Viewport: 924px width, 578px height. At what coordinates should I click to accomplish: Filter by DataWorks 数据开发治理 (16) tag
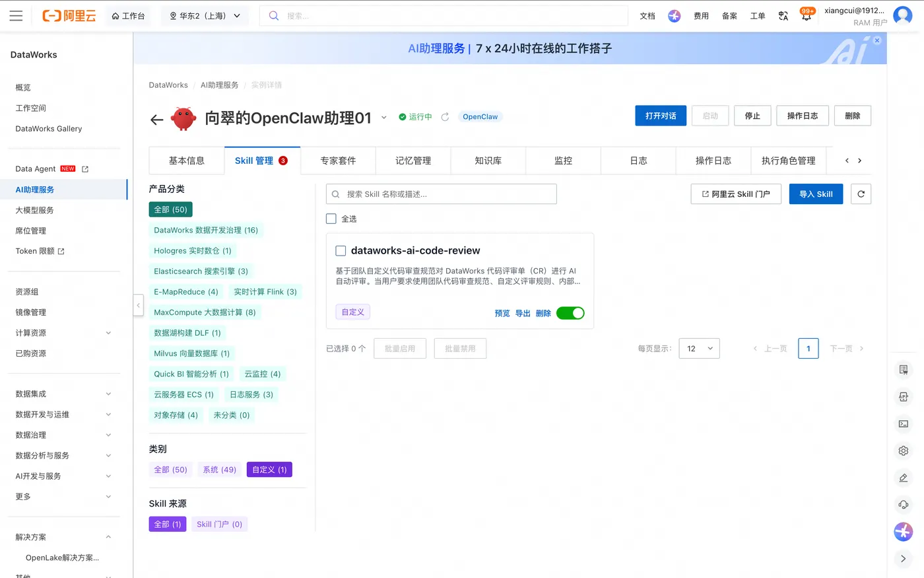206,231
